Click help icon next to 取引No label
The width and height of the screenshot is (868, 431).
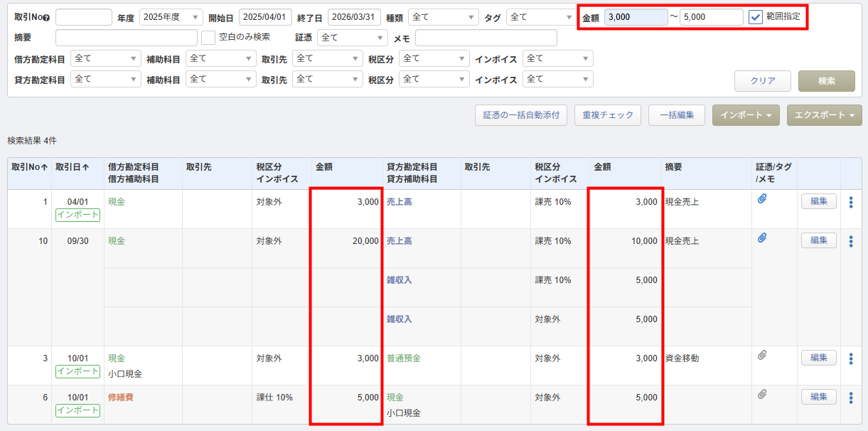pyautogui.click(x=46, y=18)
